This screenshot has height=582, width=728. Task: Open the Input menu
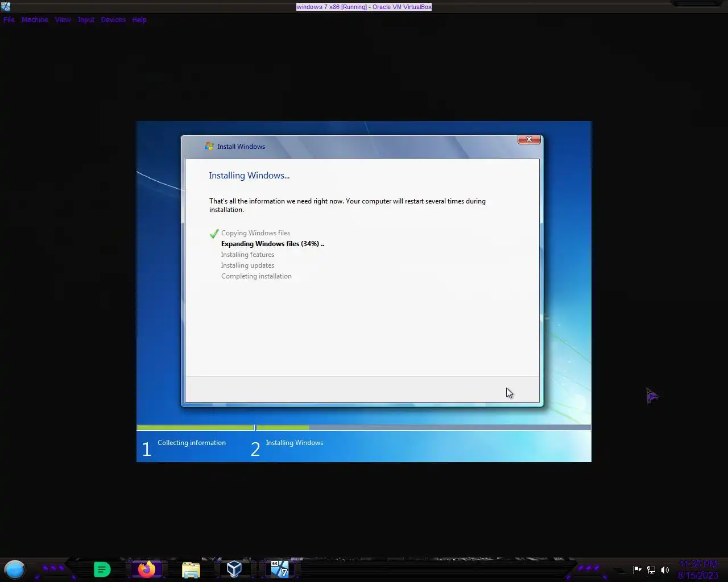[86, 20]
